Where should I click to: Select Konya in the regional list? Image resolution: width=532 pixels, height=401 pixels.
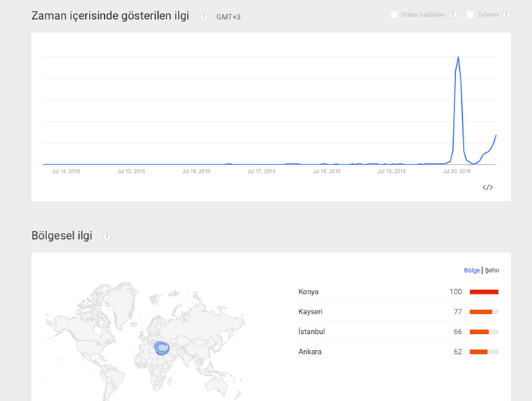pos(398,291)
